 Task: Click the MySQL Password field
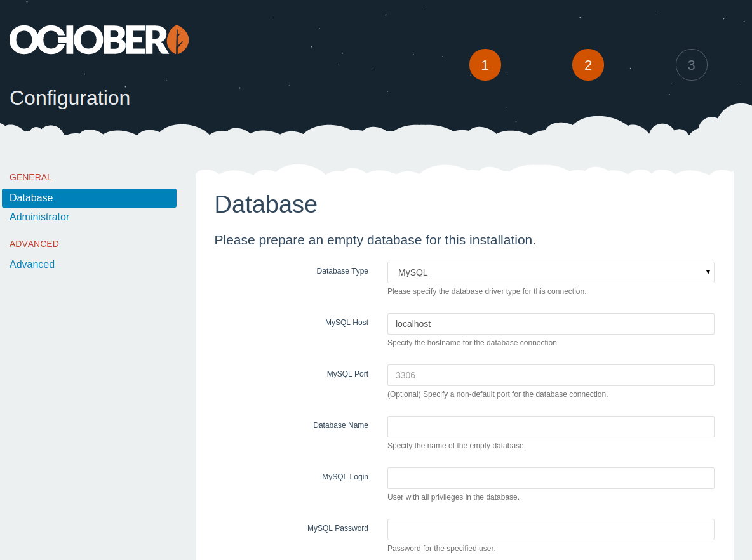pos(551,530)
